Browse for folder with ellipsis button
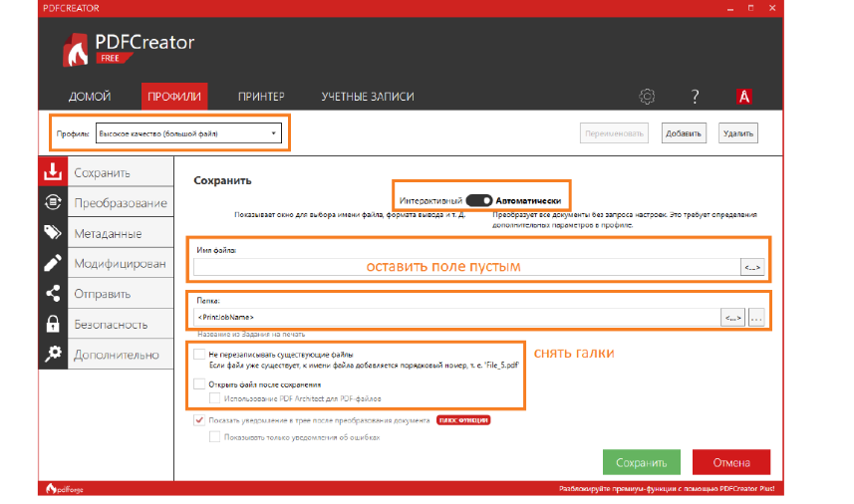Screen dimensions: 854x504 pos(756,318)
